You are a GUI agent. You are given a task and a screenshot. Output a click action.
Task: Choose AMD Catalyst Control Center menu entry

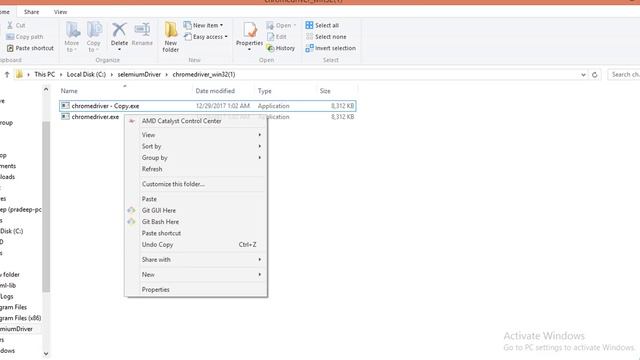[196, 121]
